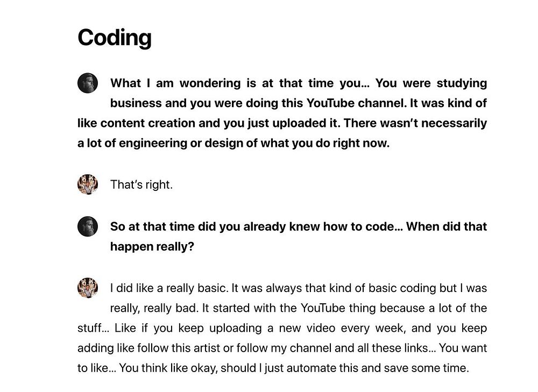The image size is (538, 392).
Task: Click the bearded interviewer avatar beside "What I am wondering"
Action: [88, 83]
